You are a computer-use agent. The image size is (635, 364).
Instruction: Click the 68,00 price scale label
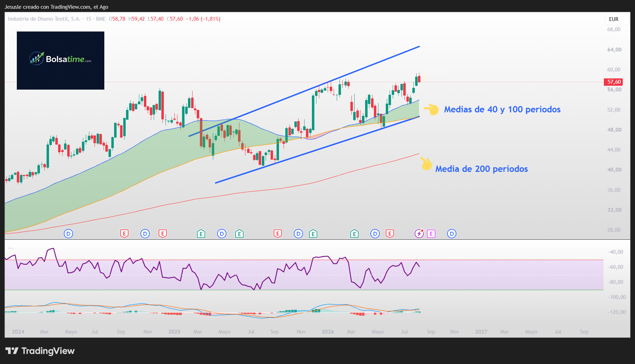(x=614, y=29)
